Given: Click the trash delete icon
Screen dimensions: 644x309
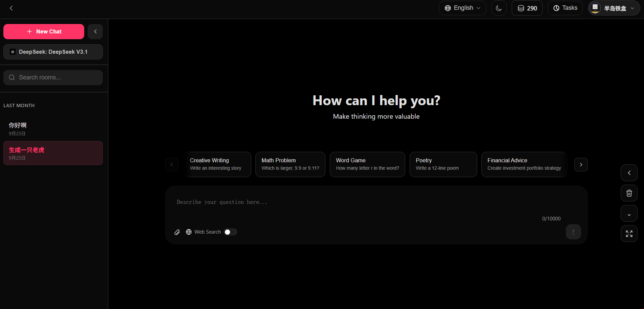Looking at the screenshot, I should [629, 193].
